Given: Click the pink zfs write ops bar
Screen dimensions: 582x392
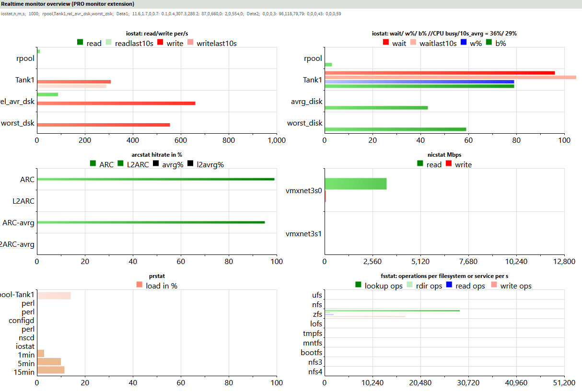Looking at the screenshot, I should pyautogui.click(x=365, y=316).
